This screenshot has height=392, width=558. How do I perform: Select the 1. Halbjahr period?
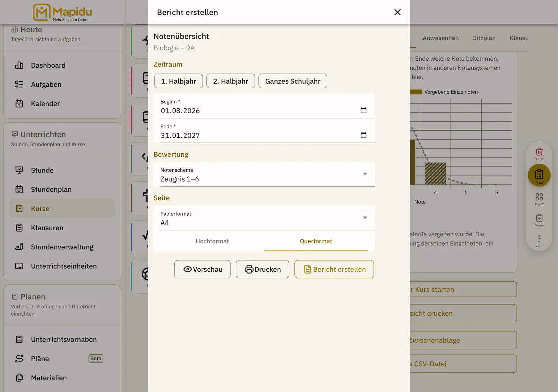click(x=179, y=81)
